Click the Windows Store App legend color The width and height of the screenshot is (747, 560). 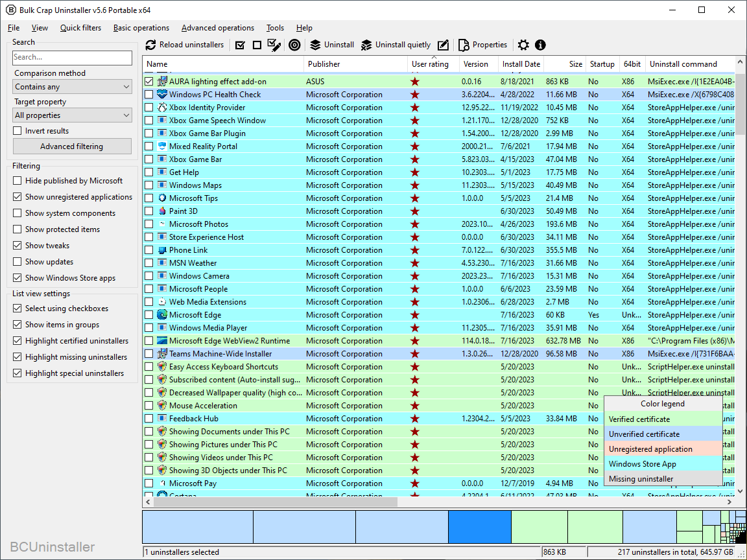pyautogui.click(x=663, y=464)
